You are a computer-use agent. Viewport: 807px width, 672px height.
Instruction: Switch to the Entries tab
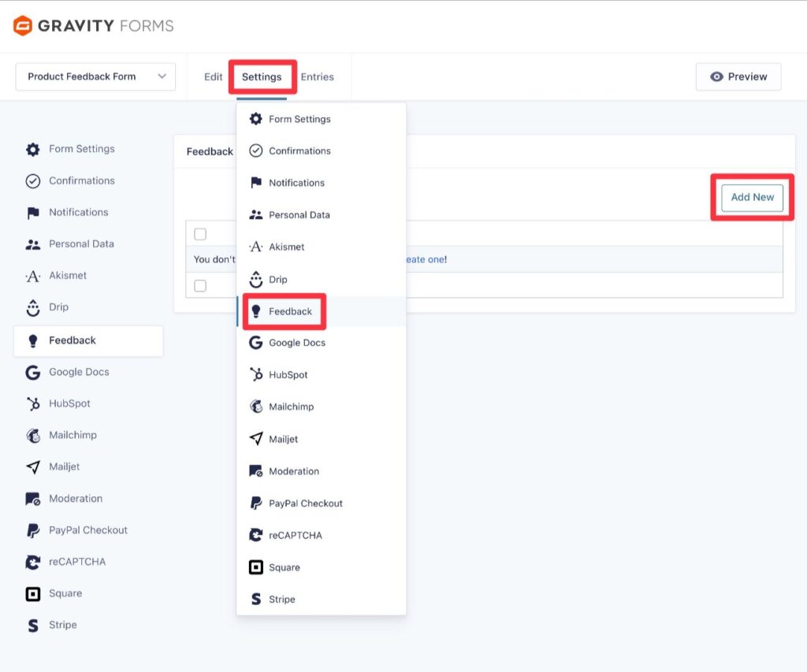(x=318, y=76)
